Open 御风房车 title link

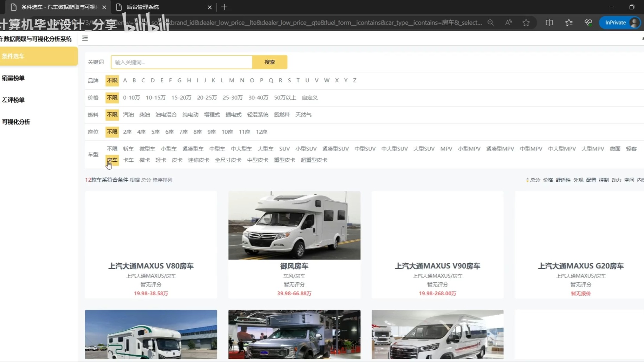click(x=294, y=266)
